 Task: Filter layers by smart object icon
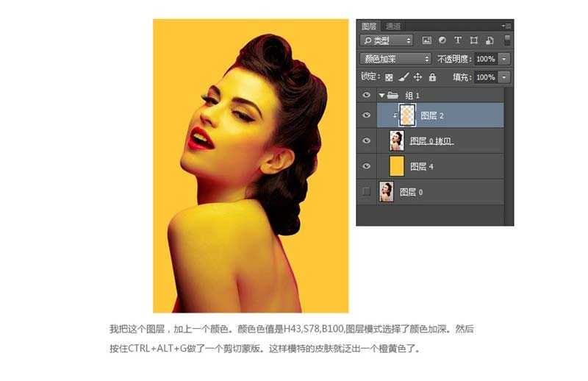coord(490,40)
